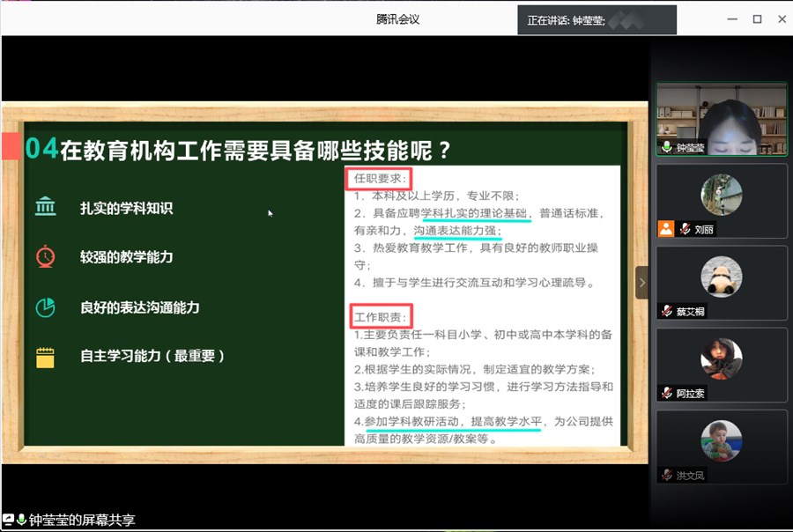Maximize the 腾讯会议 window
793x532 pixels.
click(756, 18)
